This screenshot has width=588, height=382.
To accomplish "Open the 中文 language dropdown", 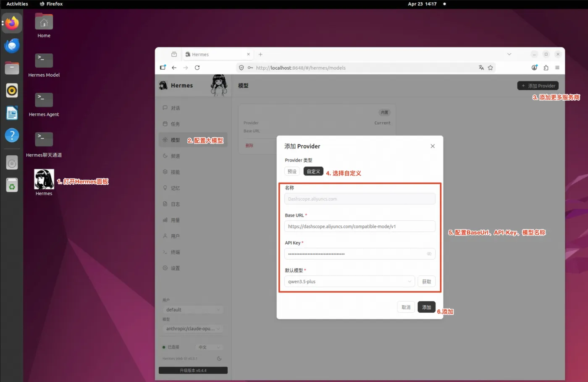I will click(x=209, y=347).
